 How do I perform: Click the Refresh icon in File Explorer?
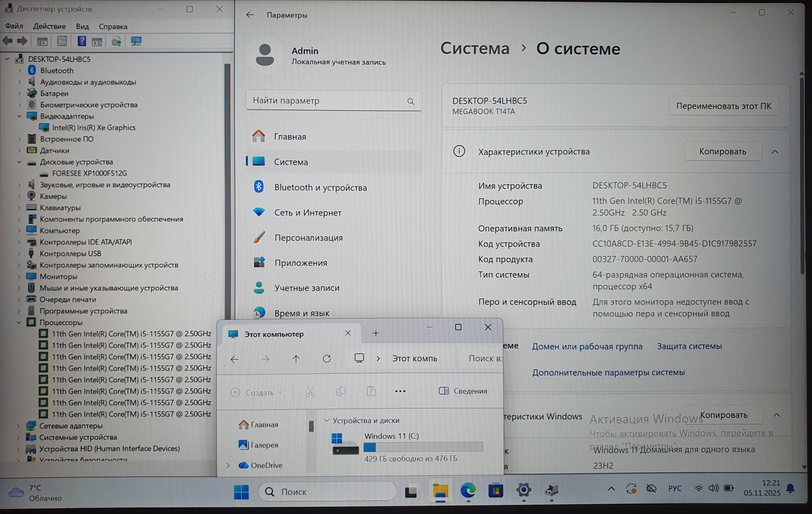pos(327,359)
